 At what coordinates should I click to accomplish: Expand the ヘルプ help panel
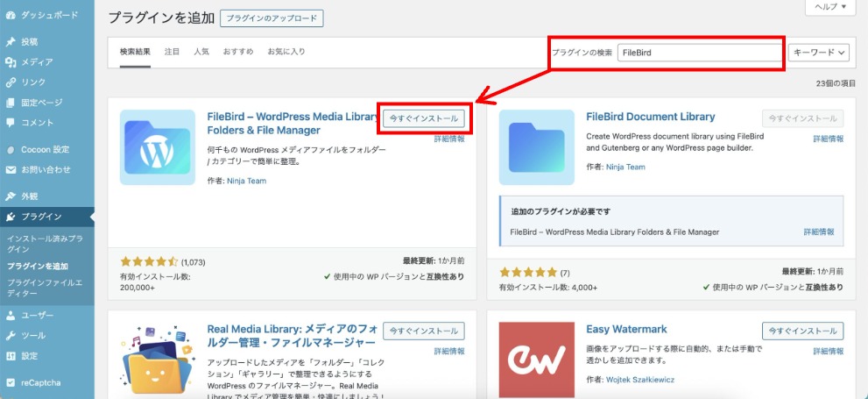[830, 7]
